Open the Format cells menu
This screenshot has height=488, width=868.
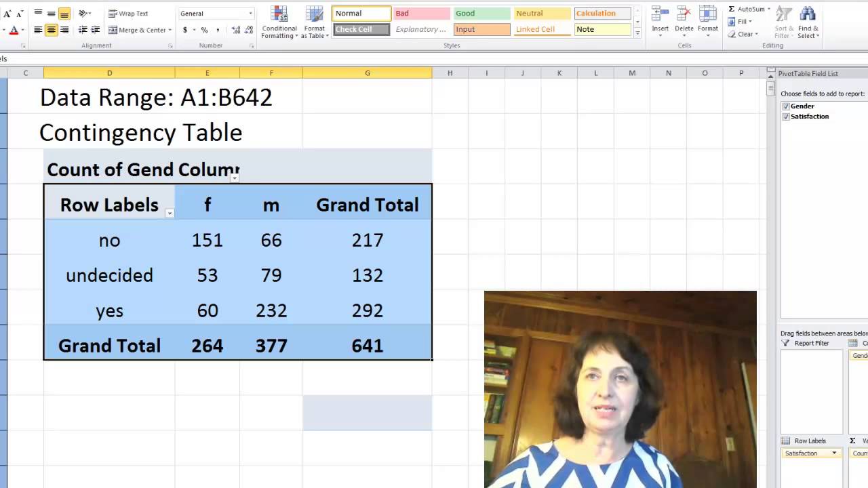coord(708,22)
